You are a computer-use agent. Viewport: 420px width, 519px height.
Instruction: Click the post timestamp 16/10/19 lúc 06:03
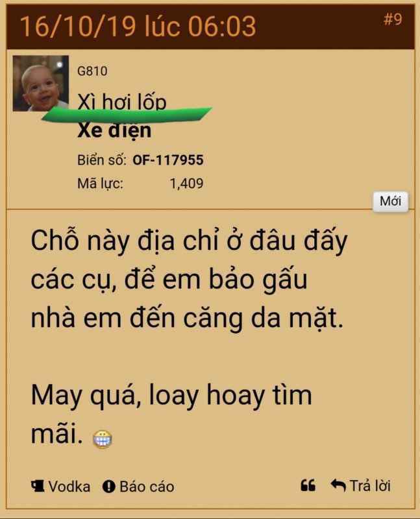[138, 26]
